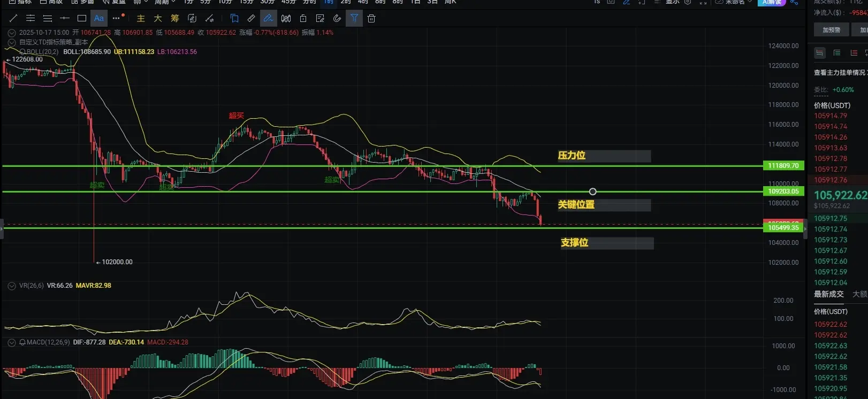868x399 pixels.
Task: Click the 委比 +0.60% ratio value
Action: coord(843,90)
